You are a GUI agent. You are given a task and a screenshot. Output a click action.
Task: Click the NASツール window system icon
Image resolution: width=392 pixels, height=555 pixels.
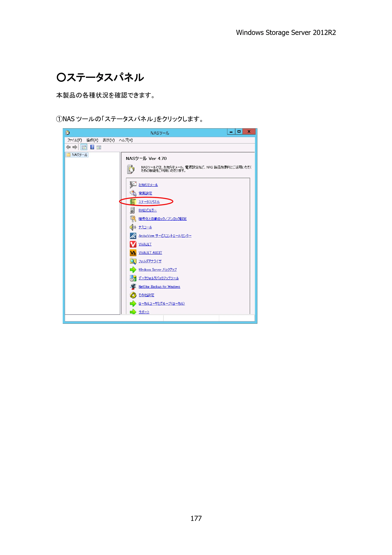click(x=67, y=132)
